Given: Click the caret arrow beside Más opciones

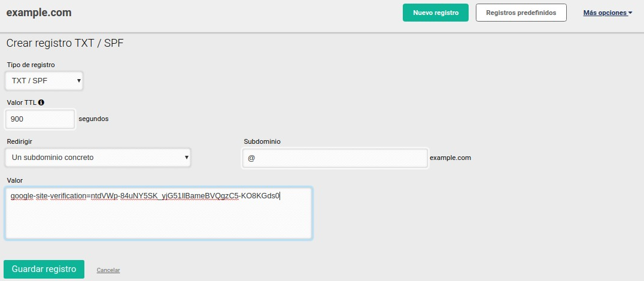Looking at the screenshot, I should click(x=630, y=13).
